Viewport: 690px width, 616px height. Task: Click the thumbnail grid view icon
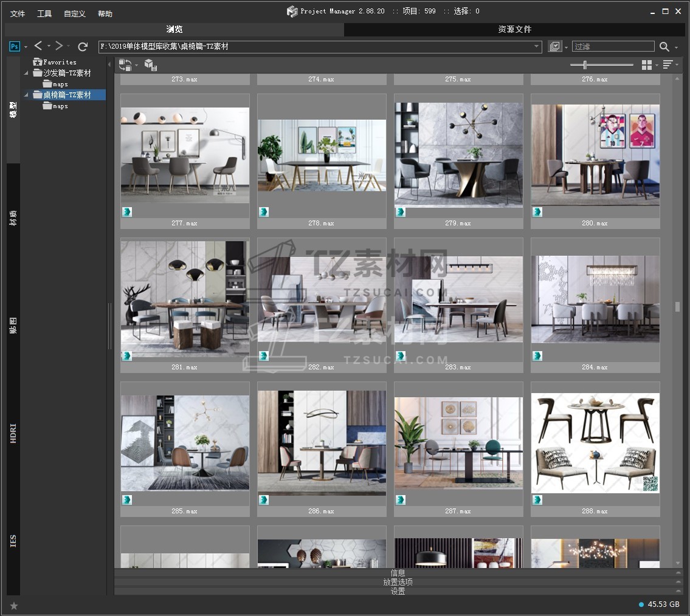(647, 65)
